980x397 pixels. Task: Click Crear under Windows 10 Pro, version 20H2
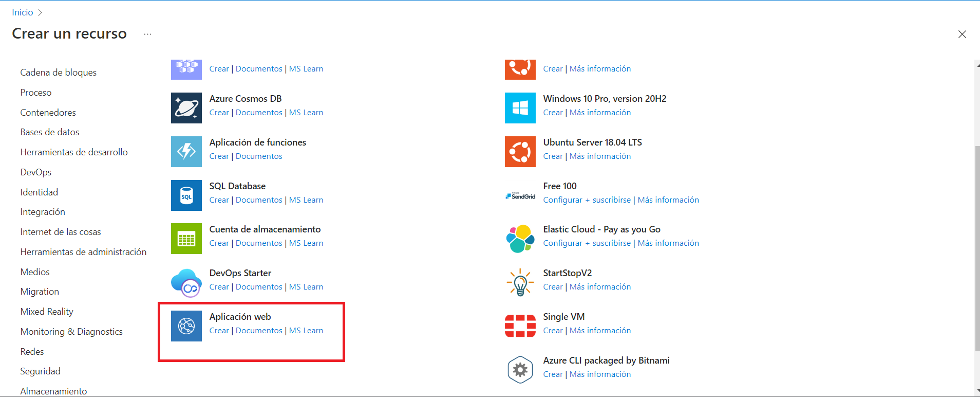[x=553, y=113]
